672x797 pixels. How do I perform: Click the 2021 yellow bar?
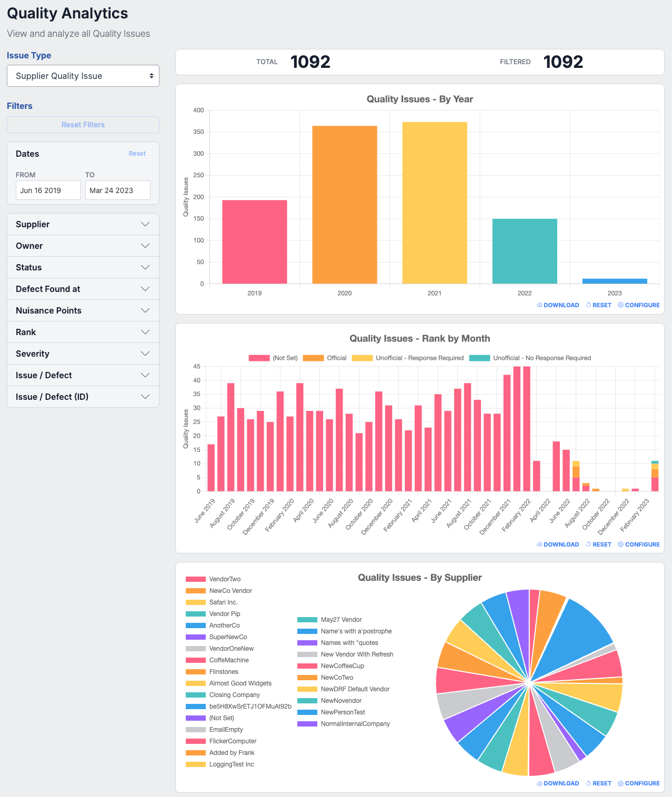pos(435,203)
